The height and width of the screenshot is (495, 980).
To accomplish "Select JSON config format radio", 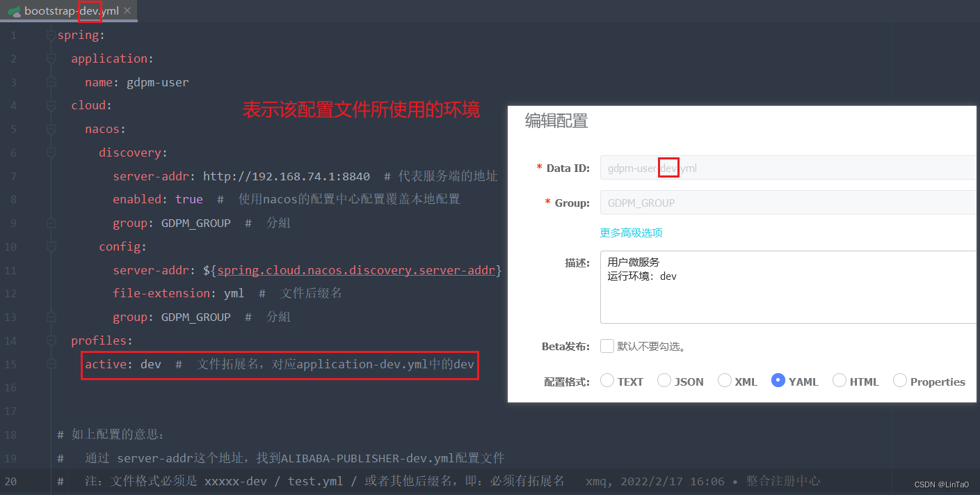I will [664, 380].
